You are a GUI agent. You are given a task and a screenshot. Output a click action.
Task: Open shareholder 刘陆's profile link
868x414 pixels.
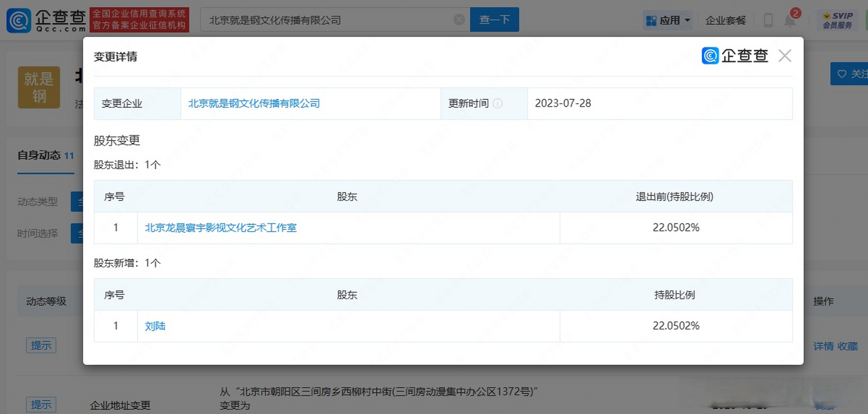click(155, 326)
